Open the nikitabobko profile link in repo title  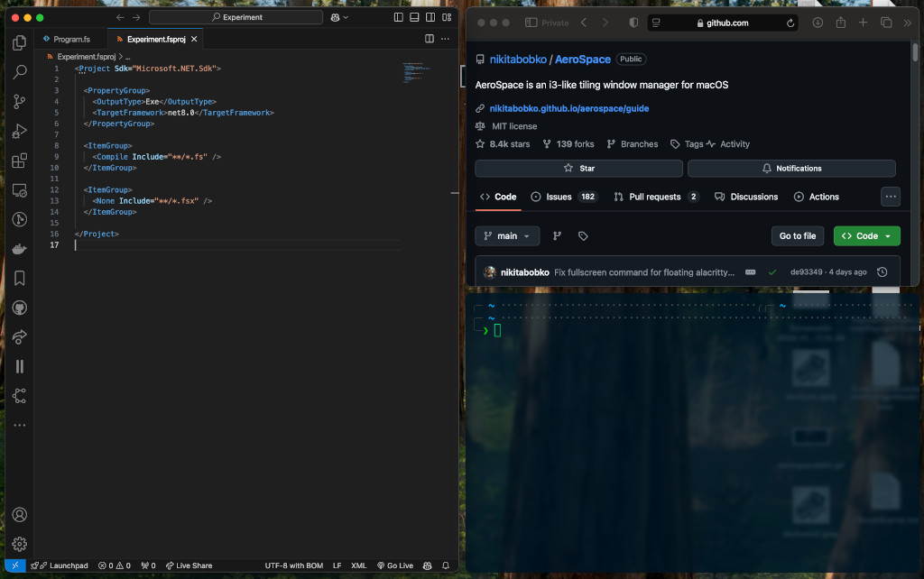tap(518, 60)
